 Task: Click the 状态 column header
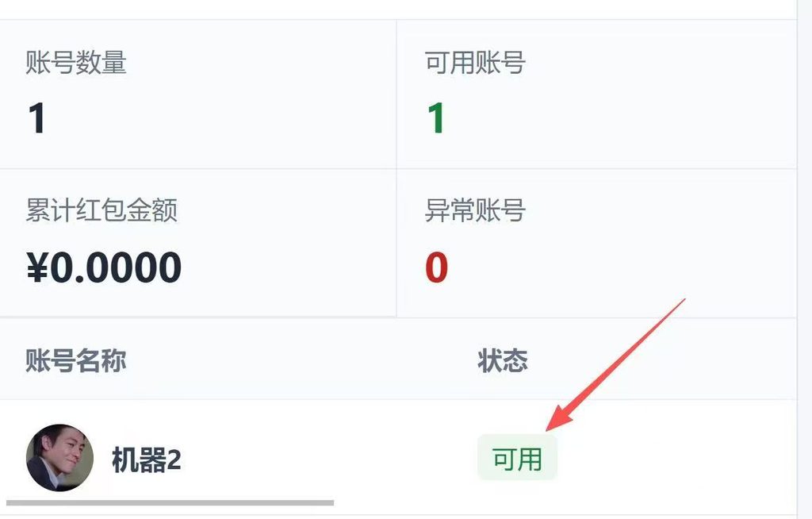click(502, 360)
